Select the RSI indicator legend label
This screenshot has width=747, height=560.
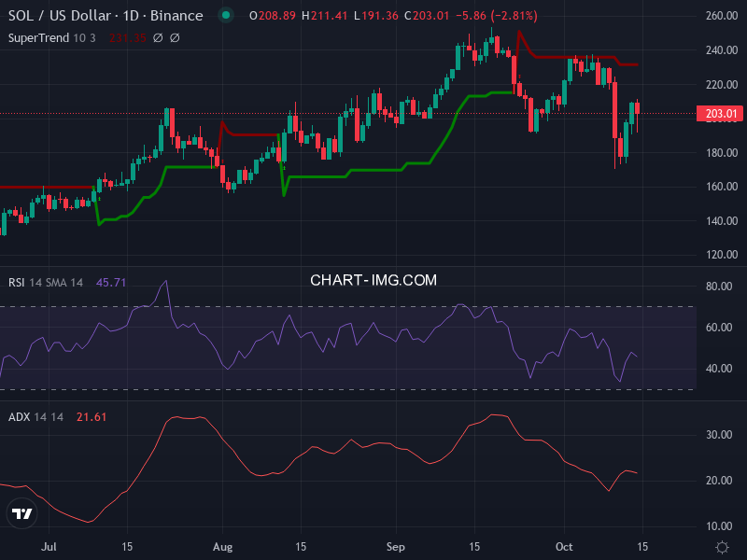point(19,282)
